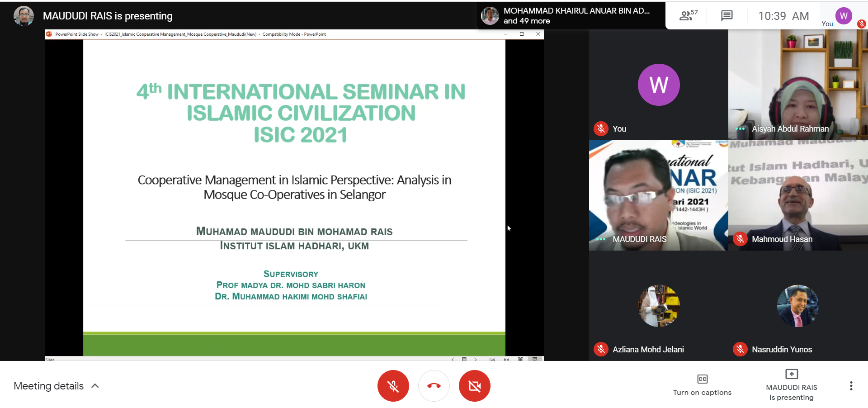This screenshot has width=868, height=408.
Task: Select the Mahmoud Hasan video tile
Action: pos(798,195)
